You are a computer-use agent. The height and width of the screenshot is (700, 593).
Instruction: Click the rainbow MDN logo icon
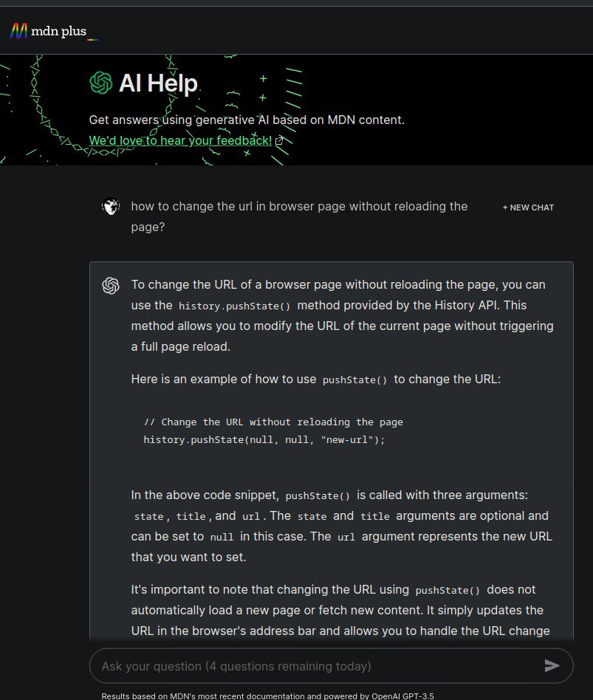19,31
